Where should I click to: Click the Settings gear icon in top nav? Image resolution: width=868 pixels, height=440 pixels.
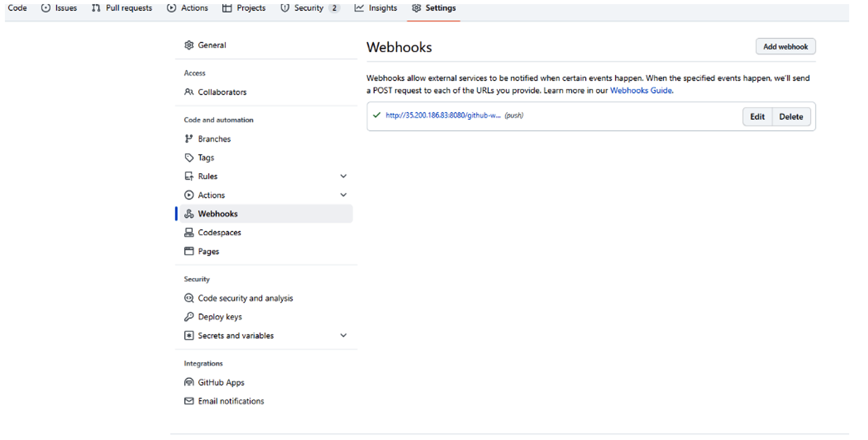point(416,8)
